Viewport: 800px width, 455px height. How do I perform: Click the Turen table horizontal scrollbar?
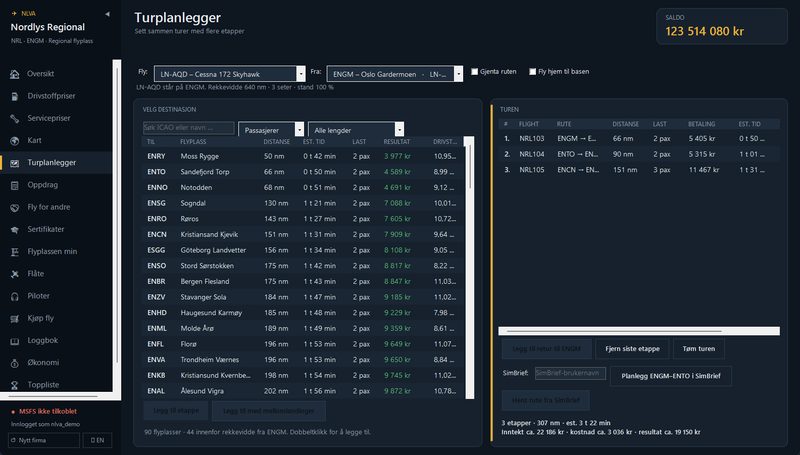point(639,331)
